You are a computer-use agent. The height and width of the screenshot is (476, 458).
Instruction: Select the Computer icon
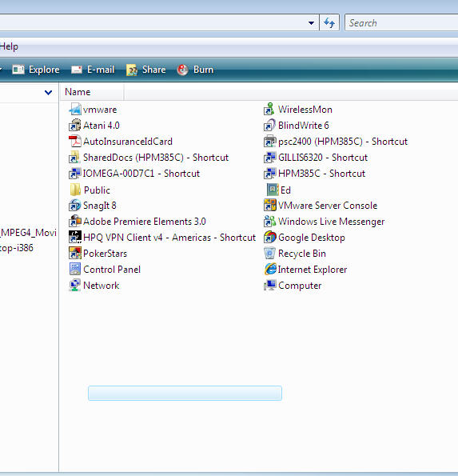click(x=269, y=286)
